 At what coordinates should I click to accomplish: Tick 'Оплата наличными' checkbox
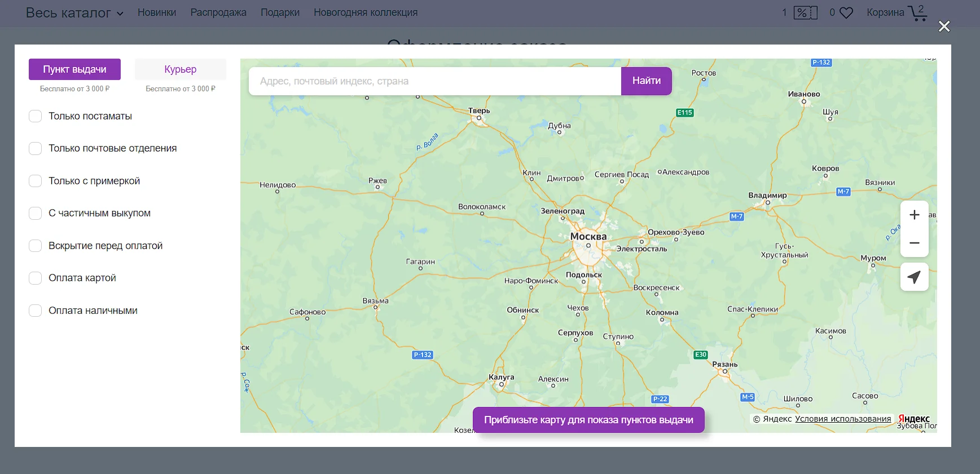click(x=36, y=311)
